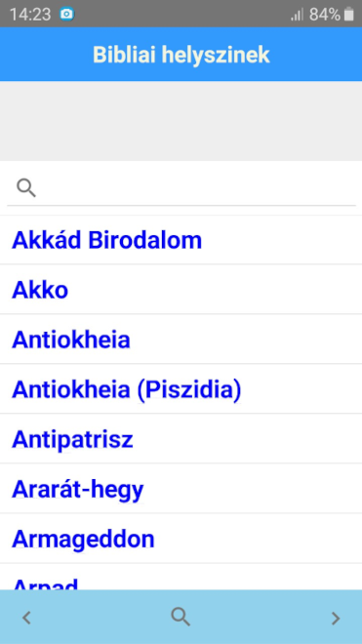Open search from the bottom bar magnifier
The image size is (362, 644).
[x=181, y=617]
